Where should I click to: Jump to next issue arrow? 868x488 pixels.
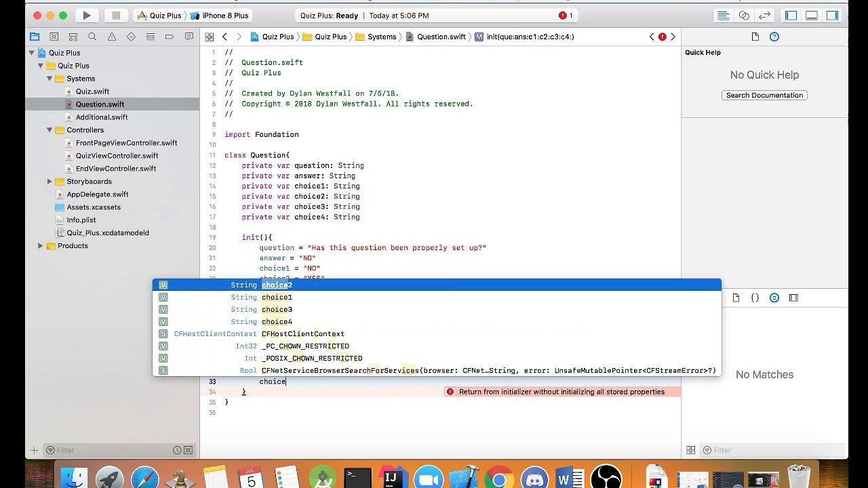(673, 37)
